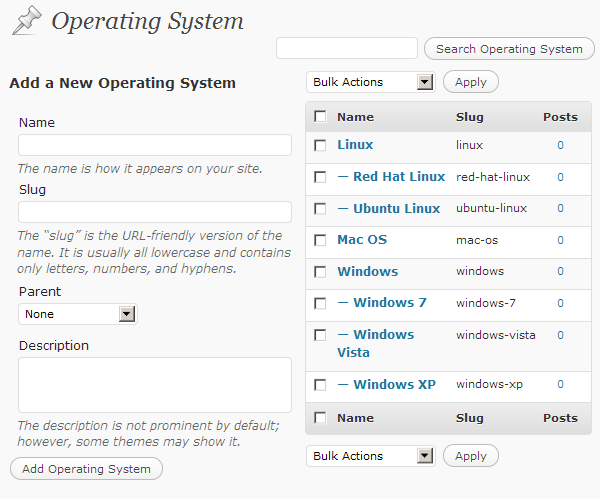The height and width of the screenshot is (499, 600).
Task: Click the slug text red-hat-linux
Action: (493, 177)
